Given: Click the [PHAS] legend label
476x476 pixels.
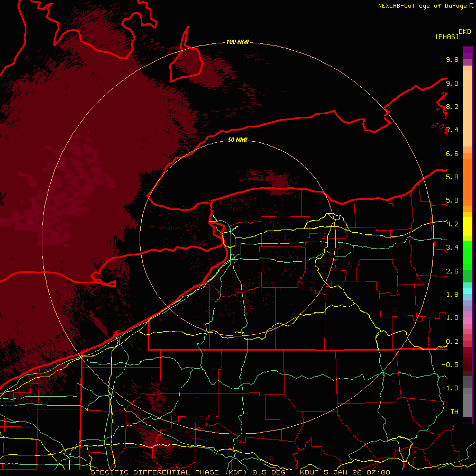Looking at the screenshot, I should tap(447, 36).
